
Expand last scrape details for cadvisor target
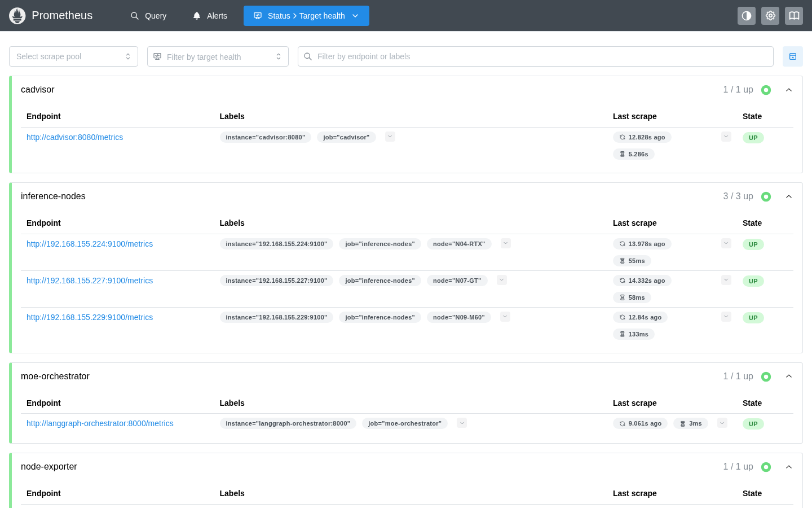[726, 137]
